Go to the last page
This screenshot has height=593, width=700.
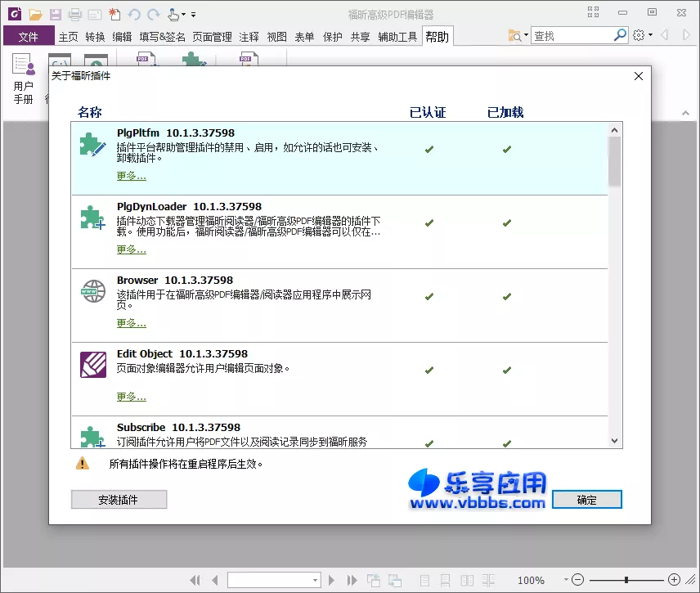pyautogui.click(x=352, y=580)
